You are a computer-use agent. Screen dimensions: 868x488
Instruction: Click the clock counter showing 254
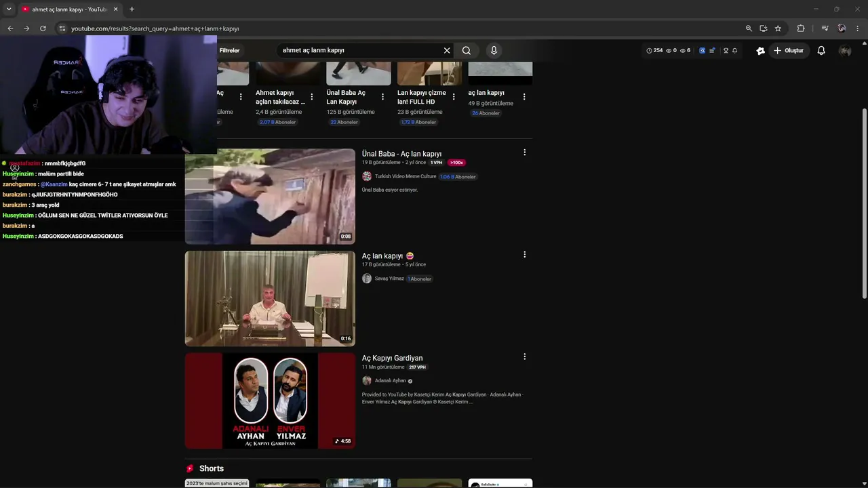[x=654, y=50]
